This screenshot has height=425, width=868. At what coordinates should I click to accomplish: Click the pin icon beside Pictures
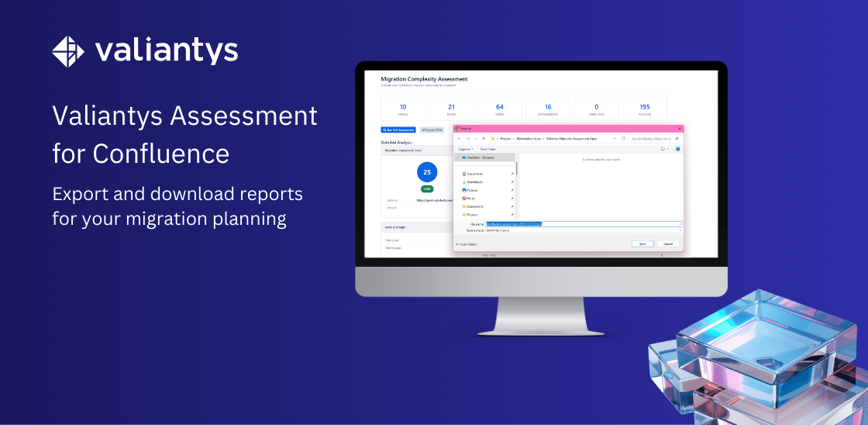pyautogui.click(x=512, y=190)
